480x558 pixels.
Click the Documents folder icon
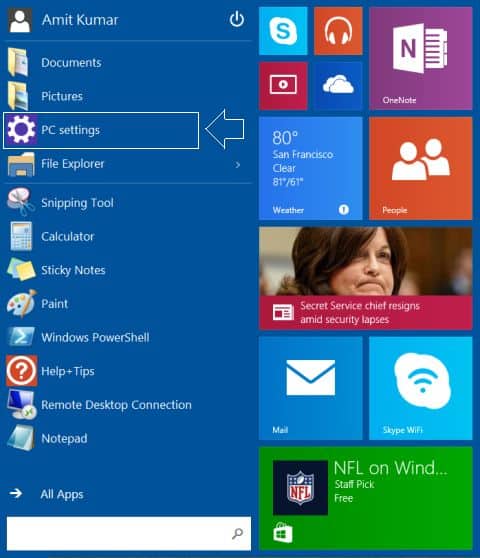pos(19,63)
